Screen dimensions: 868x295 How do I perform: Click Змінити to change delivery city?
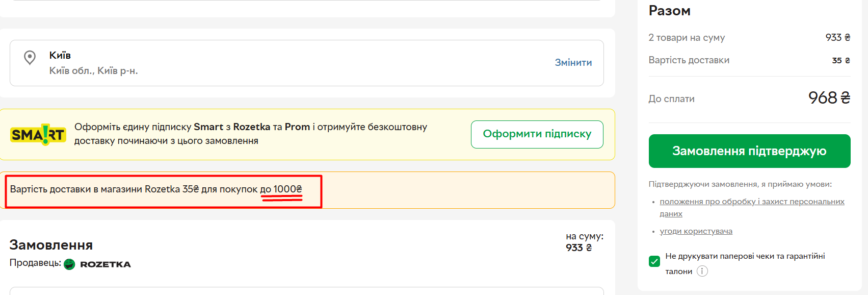tap(573, 62)
